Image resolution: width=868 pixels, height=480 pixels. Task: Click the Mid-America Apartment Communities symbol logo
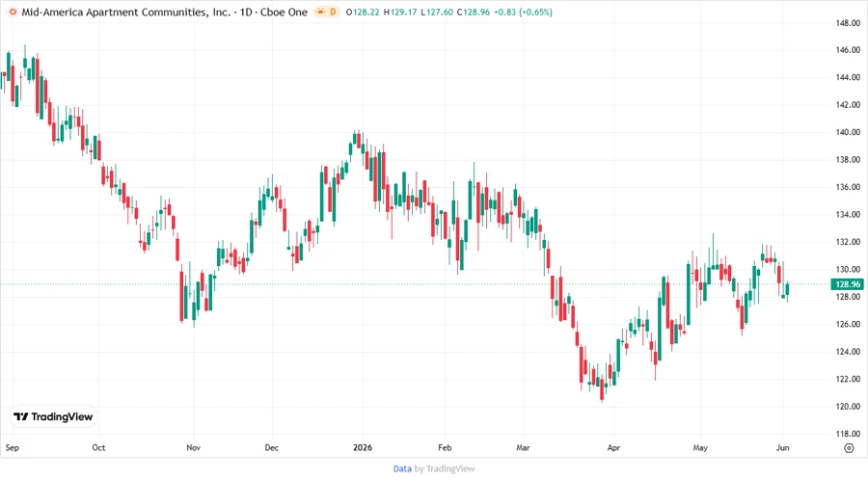[x=13, y=12]
